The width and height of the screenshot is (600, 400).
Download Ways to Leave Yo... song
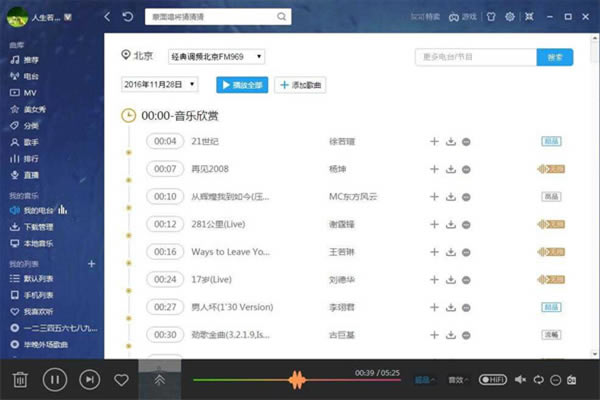[451, 251]
